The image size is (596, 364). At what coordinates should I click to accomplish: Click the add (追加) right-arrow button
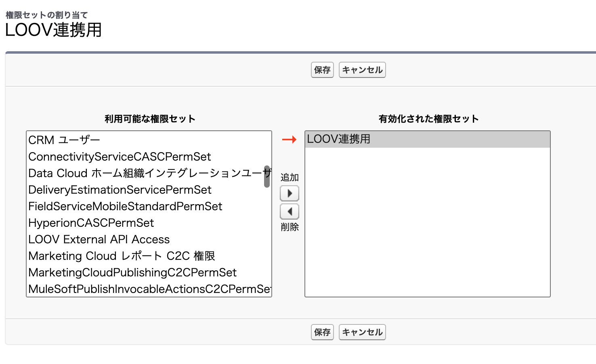[290, 193]
